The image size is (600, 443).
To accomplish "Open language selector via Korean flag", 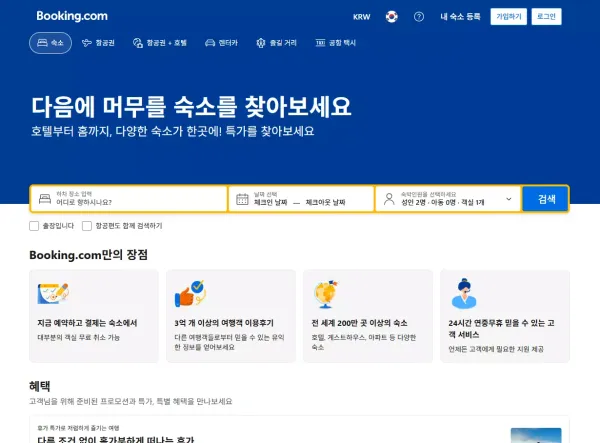I will (x=391, y=17).
